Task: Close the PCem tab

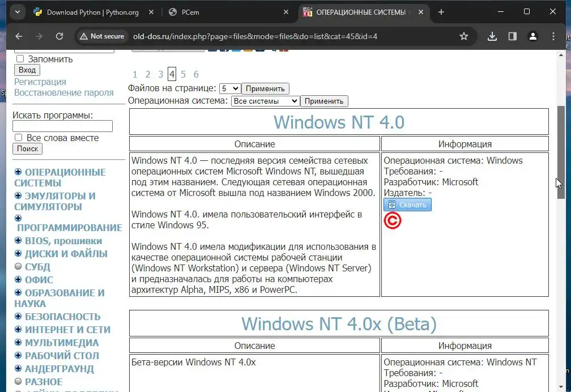Action: (x=286, y=12)
